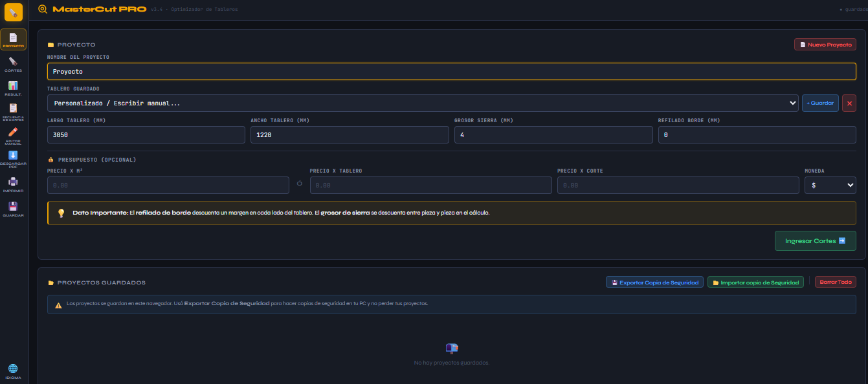Click the Largo Tablero input field
Viewport: 868px width, 384px height.
point(146,134)
